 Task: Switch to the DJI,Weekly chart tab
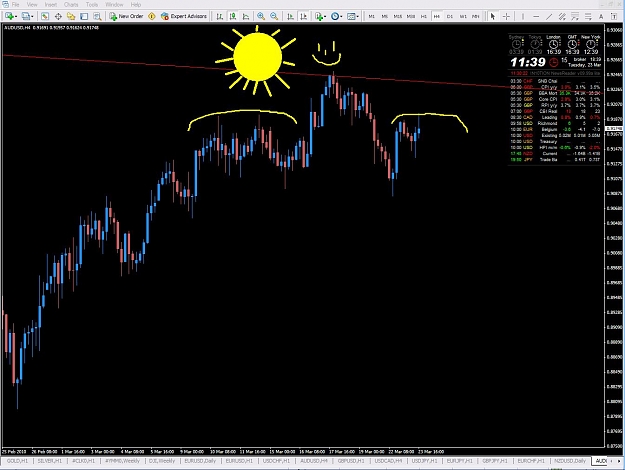click(x=162, y=461)
